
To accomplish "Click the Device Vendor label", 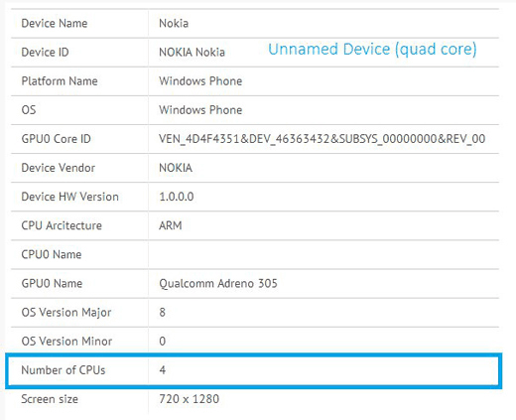I will coord(59,168).
